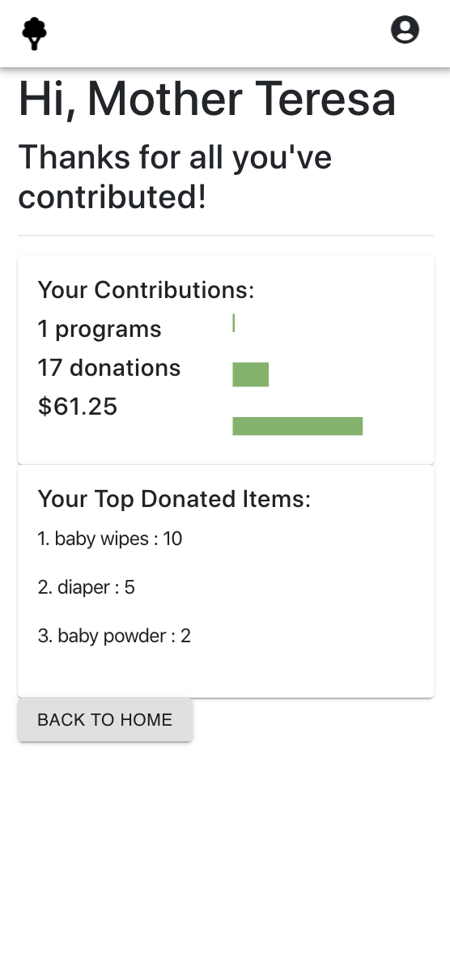Image resolution: width=450 pixels, height=980 pixels.
Task: Click the Hi, Mother Teresa heading
Action: (207, 100)
